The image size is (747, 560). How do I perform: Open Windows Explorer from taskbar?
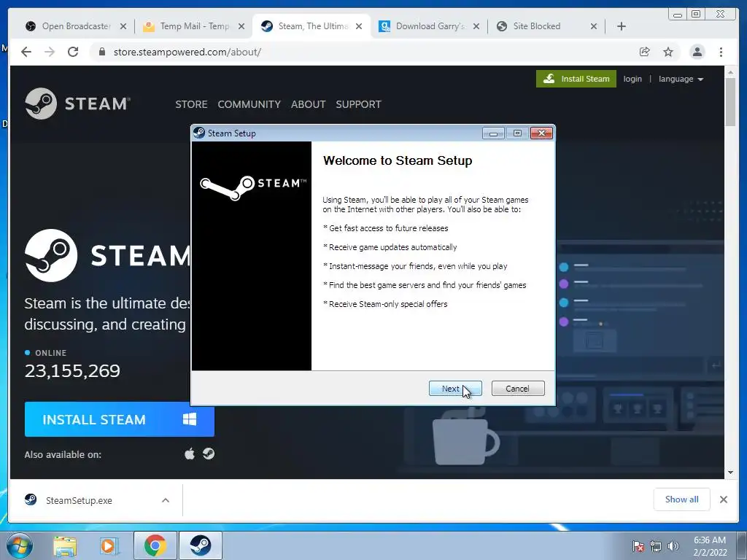[x=65, y=545]
